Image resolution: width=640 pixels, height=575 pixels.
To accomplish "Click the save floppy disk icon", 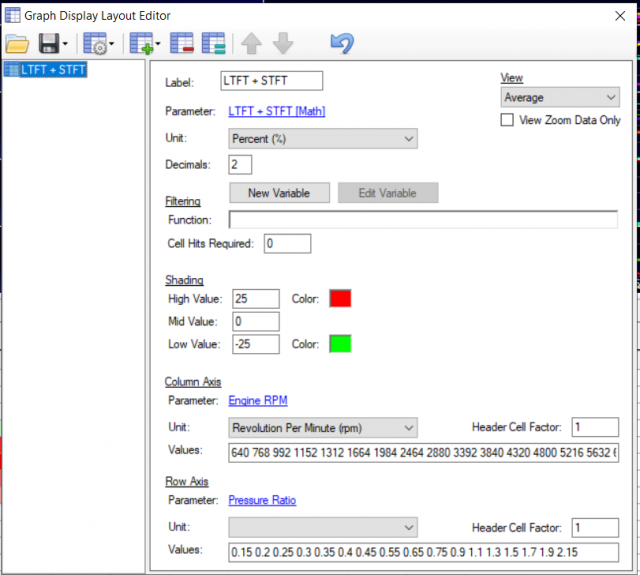I will tap(48, 44).
